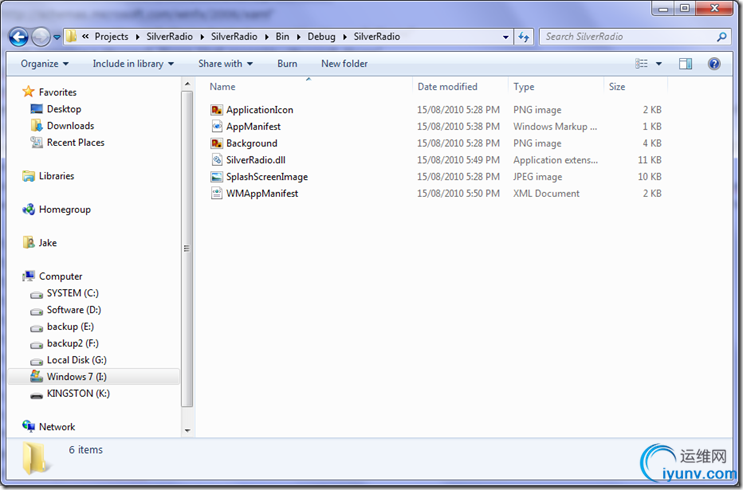743x490 pixels.
Task: Select the AppManifest file name
Action: coord(254,127)
